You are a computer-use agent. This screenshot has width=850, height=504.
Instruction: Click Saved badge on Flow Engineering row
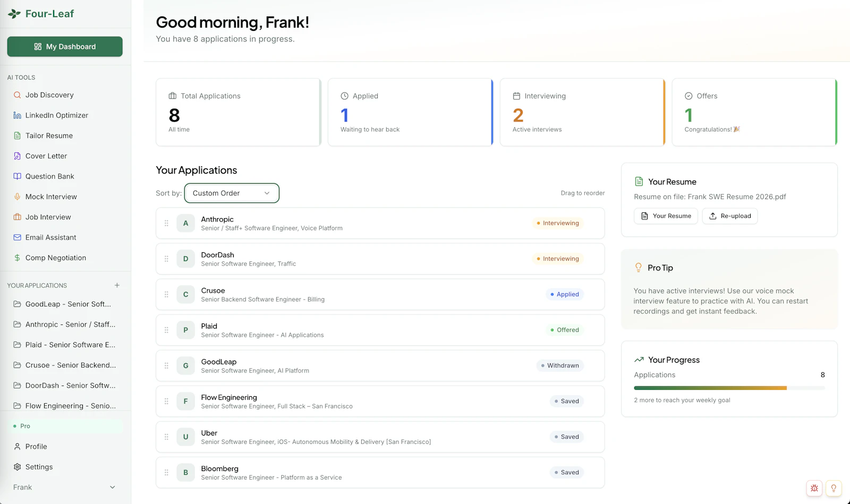coord(567,401)
